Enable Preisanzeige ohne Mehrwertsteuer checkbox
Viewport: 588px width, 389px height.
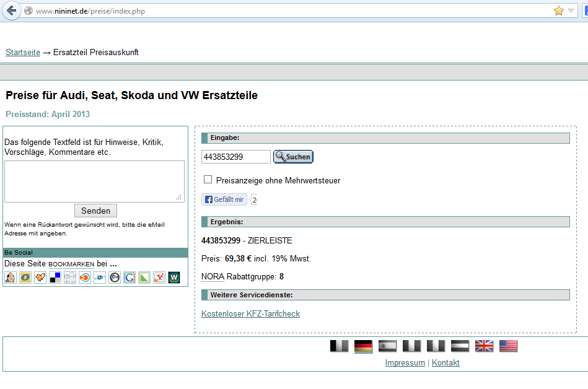point(208,180)
